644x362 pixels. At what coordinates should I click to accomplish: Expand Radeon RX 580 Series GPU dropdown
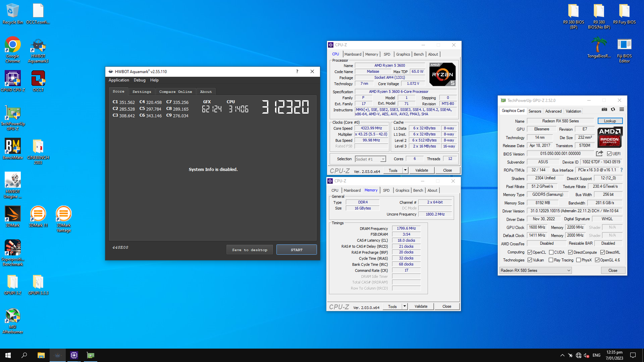coord(535,270)
